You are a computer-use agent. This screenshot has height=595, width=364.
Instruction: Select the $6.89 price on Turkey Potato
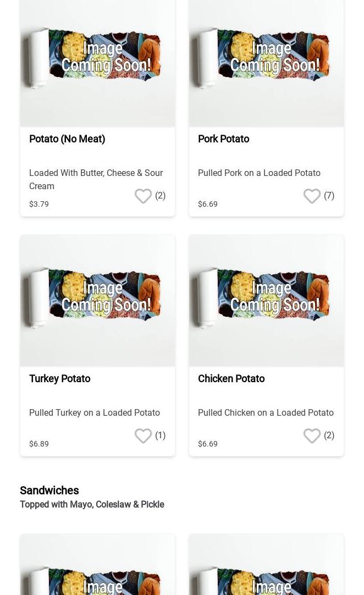click(39, 444)
